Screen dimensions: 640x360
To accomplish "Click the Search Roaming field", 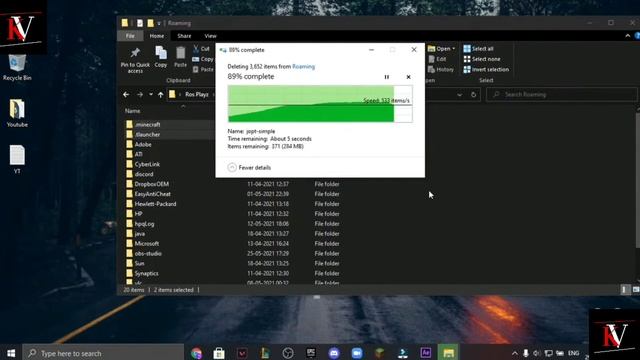I will pos(562,95).
